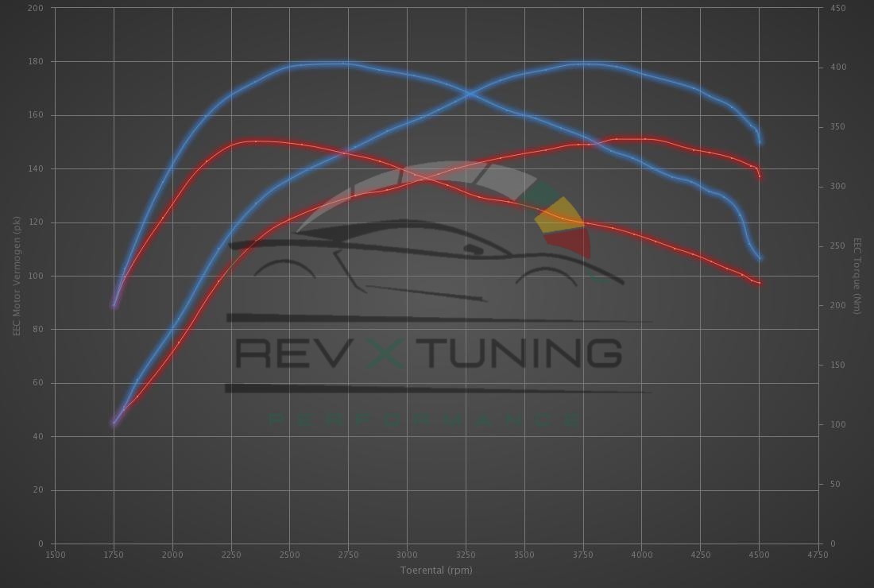The height and width of the screenshot is (588, 874).
Task: Click the yellow gauge segment in the logo
Action: [561, 215]
